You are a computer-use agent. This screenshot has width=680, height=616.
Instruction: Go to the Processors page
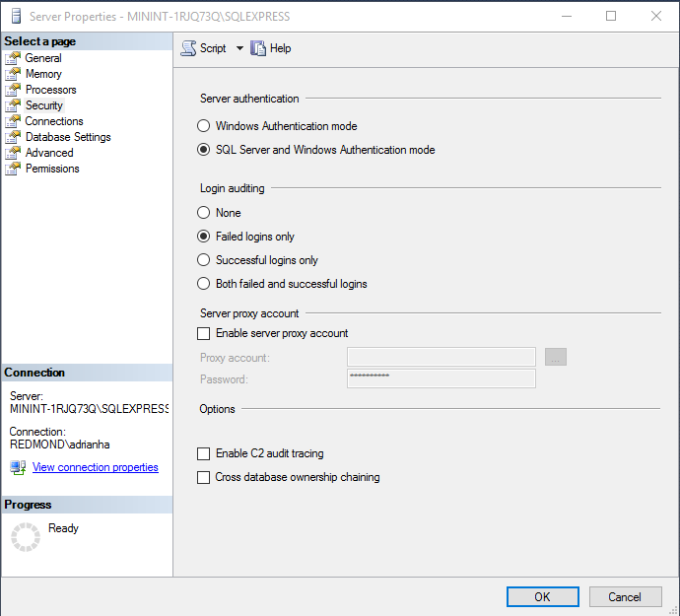pyautogui.click(x=50, y=90)
